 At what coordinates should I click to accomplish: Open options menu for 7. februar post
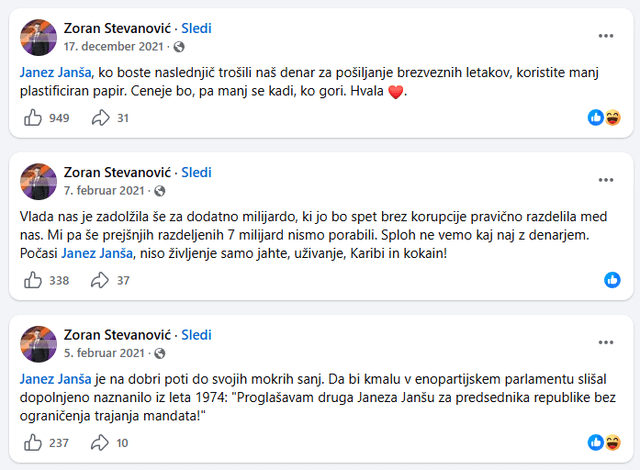click(606, 180)
